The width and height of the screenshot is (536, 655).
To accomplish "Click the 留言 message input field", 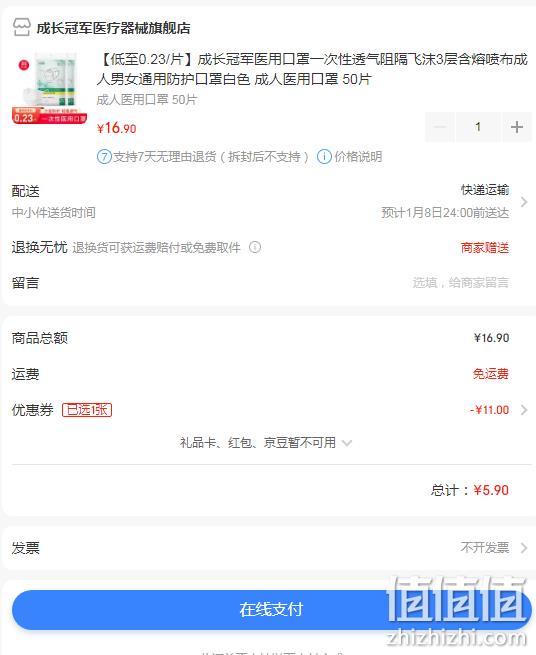I will point(460,283).
